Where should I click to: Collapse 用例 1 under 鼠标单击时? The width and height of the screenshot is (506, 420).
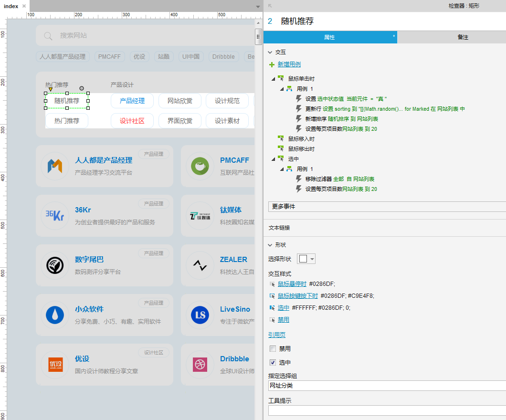coord(282,89)
